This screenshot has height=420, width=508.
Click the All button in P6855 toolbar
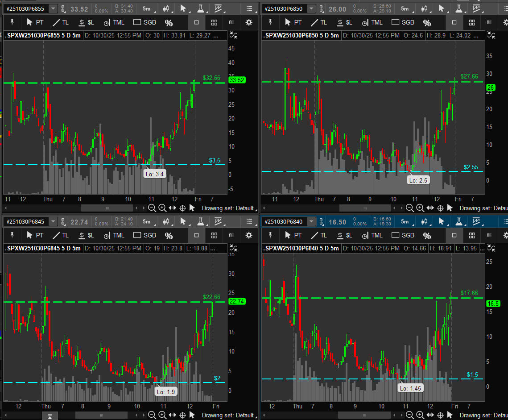pos(231,22)
